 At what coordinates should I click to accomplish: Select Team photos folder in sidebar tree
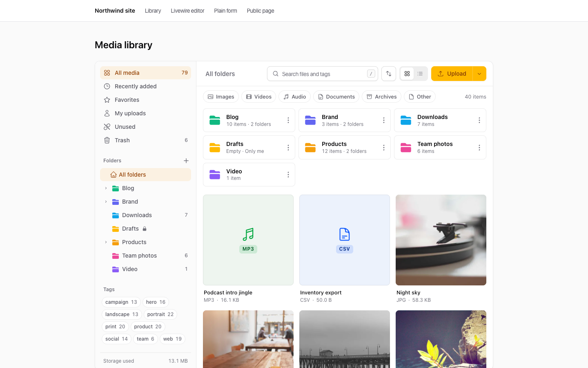[145, 256]
